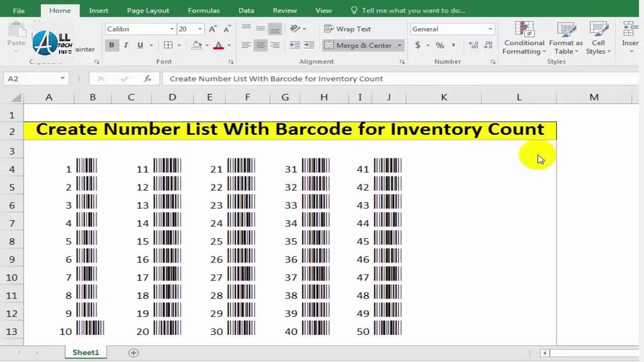The width and height of the screenshot is (644, 362).
Task: Select row 7 header
Action: 12,223
